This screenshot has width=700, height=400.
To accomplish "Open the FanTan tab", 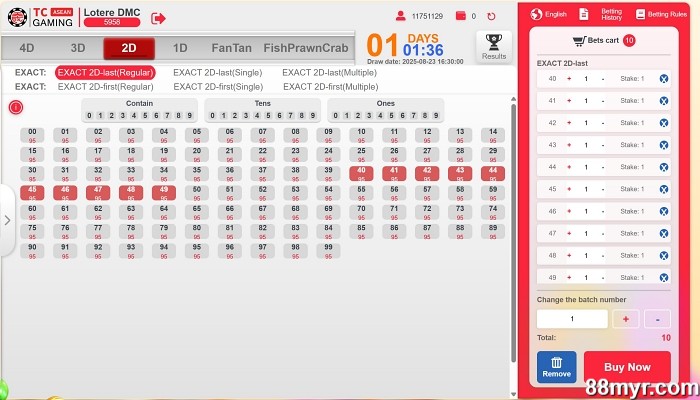I will point(231,48).
